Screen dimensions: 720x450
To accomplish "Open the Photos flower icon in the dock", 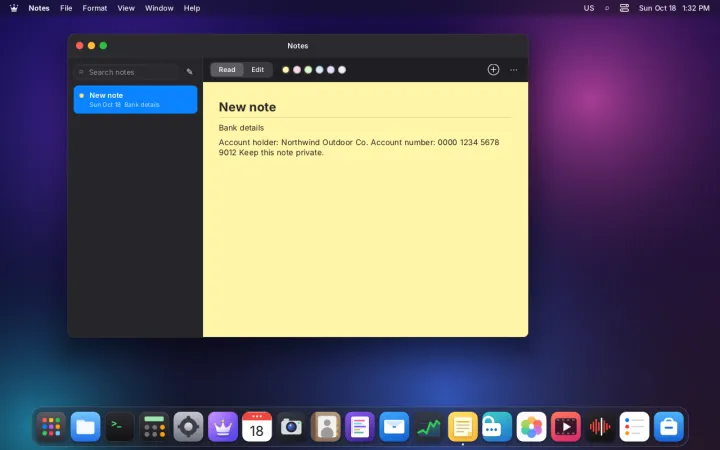I will tap(531, 427).
